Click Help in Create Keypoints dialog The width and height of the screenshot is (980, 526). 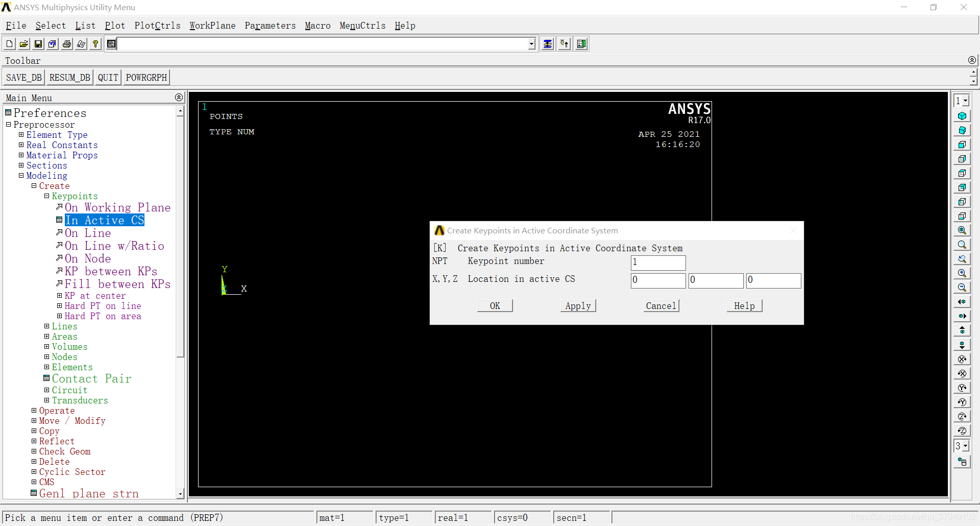[x=745, y=306]
